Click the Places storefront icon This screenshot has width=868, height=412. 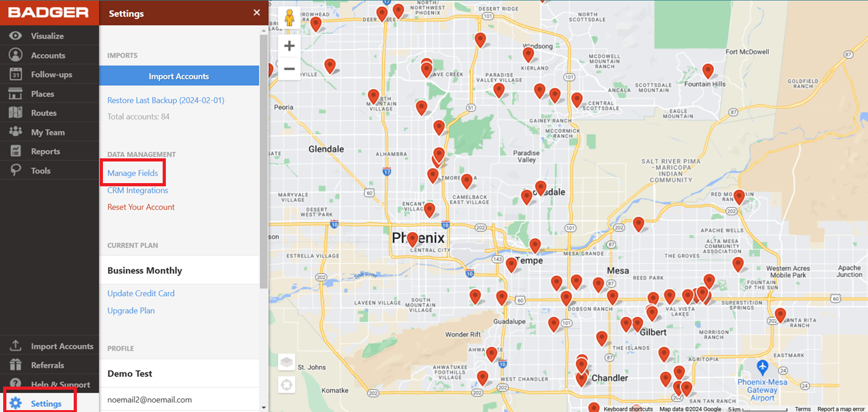[x=15, y=93]
